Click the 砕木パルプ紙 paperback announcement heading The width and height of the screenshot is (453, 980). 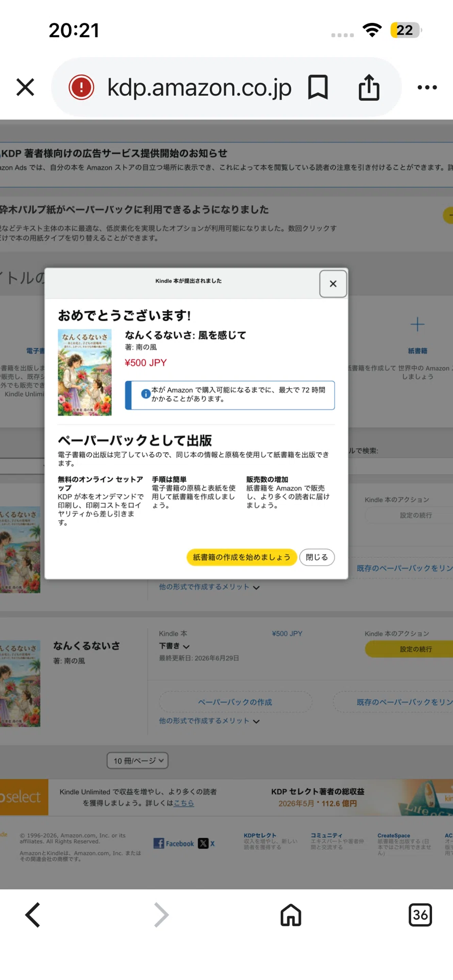pyautogui.click(x=134, y=209)
